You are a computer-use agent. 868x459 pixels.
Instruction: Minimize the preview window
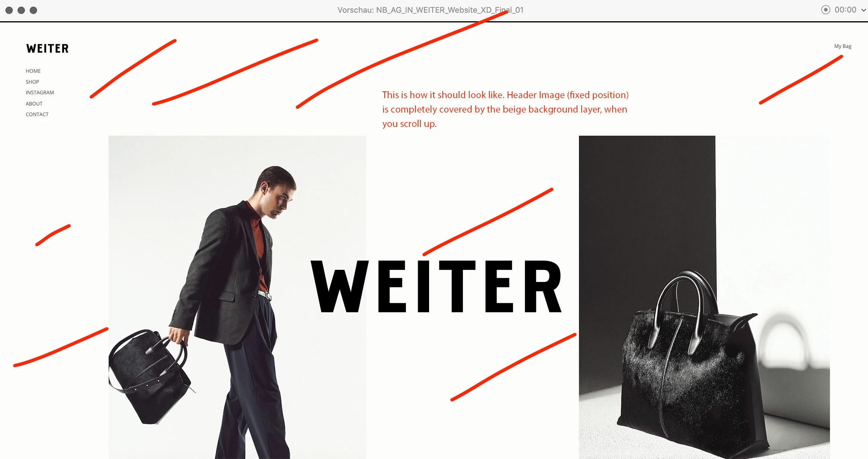coord(21,10)
